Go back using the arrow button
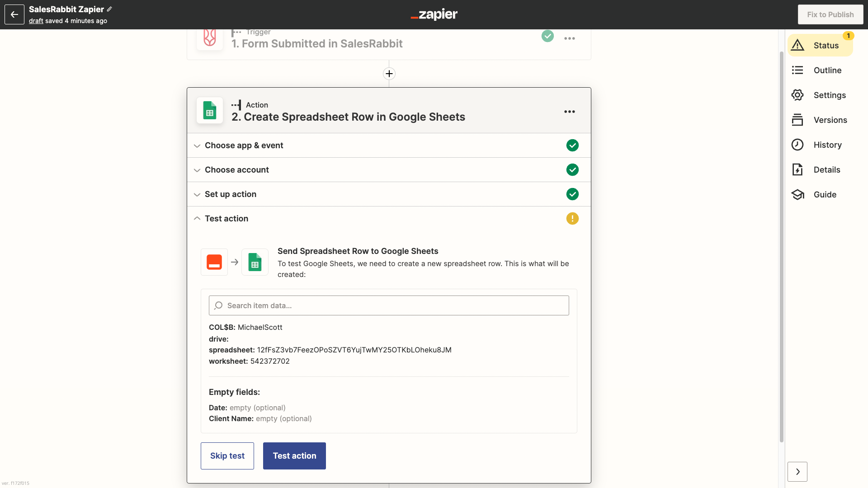The image size is (868, 488). (x=14, y=14)
